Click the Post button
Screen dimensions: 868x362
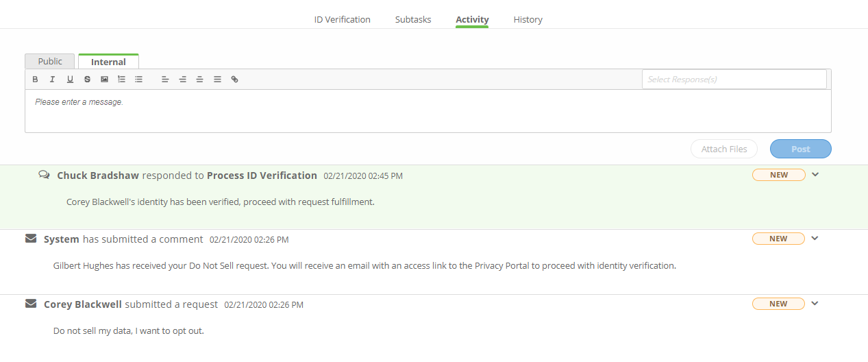801,149
